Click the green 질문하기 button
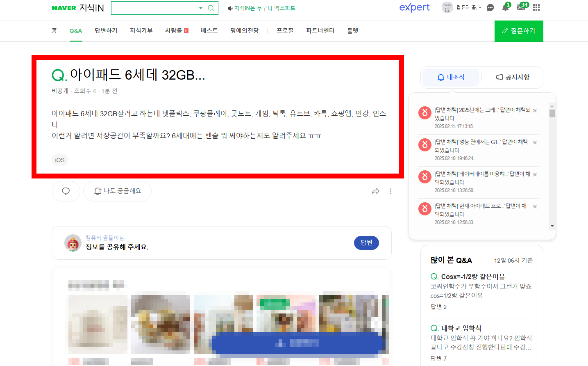Image resolution: width=588 pixels, height=366 pixels. click(519, 31)
